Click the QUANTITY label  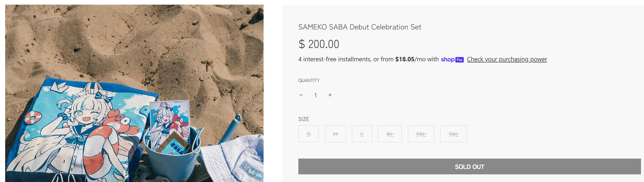pyautogui.click(x=309, y=80)
